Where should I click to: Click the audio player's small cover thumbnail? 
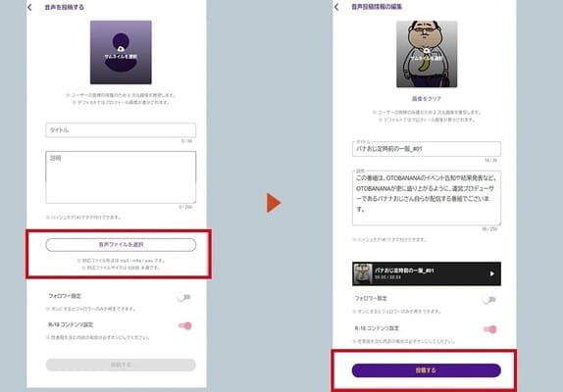point(363,273)
